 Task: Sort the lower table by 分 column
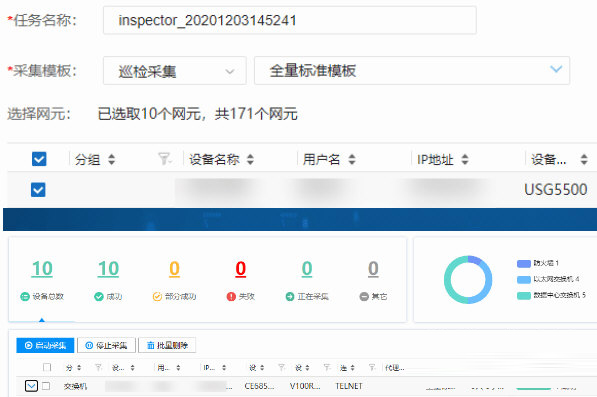(x=79, y=368)
